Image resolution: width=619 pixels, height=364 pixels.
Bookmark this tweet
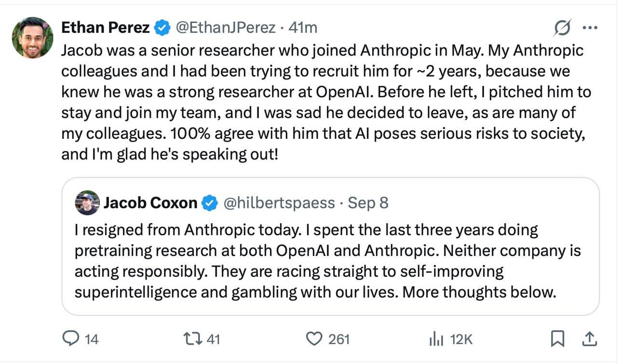click(557, 339)
